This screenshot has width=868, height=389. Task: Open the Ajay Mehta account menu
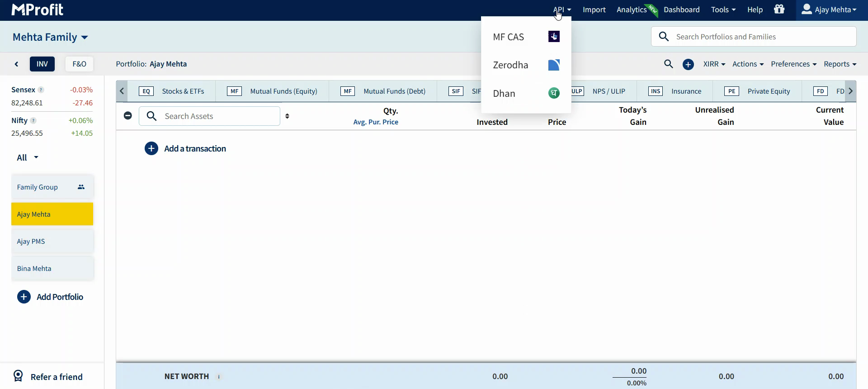pyautogui.click(x=829, y=9)
